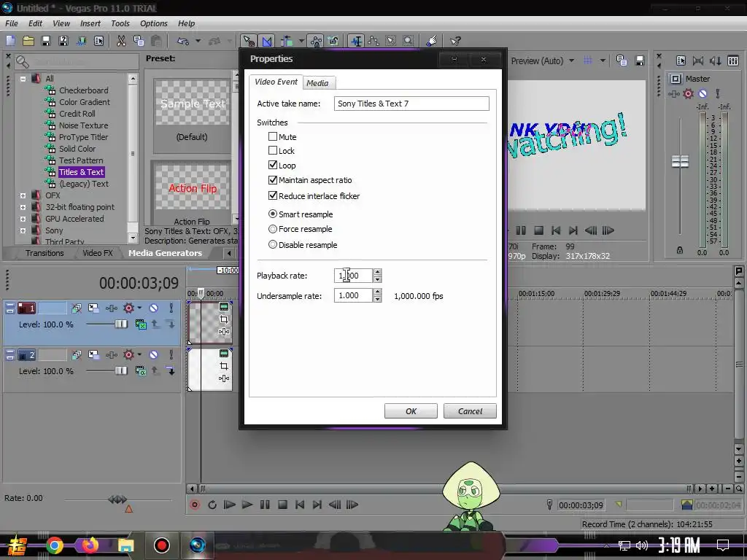Click OK in Properties dialog
This screenshot has height=560, width=747.
pos(411,411)
